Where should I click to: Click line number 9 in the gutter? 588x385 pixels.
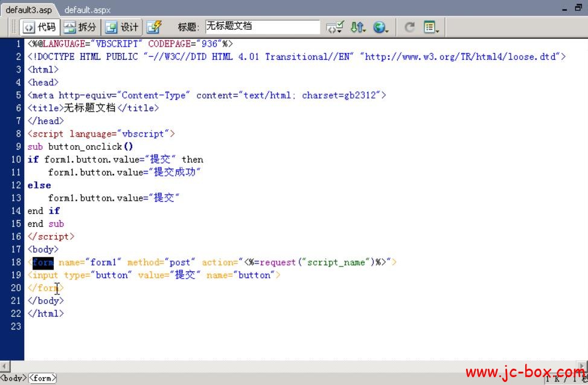click(x=19, y=146)
